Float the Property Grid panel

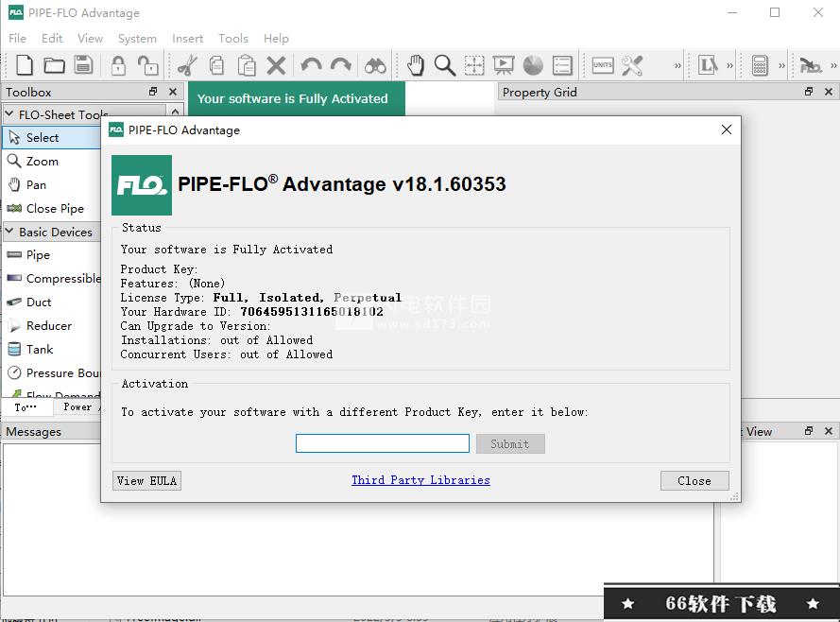coord(809,92)
